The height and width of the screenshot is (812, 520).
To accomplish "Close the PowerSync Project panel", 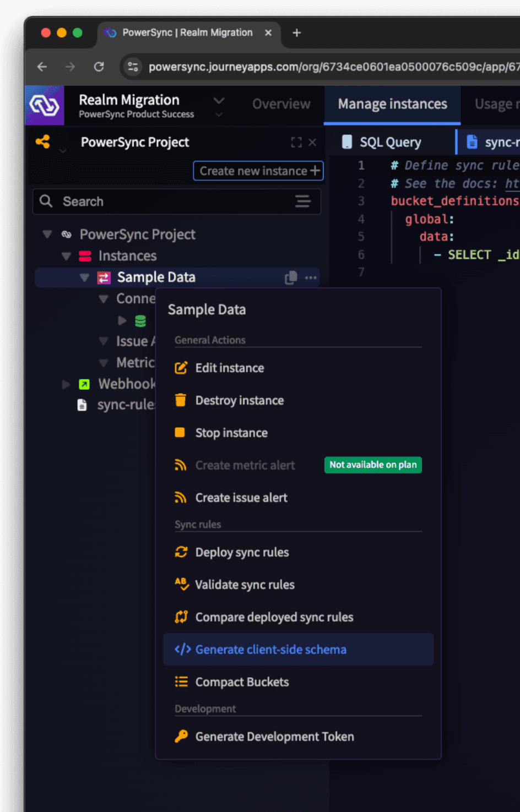I will tap(312, 142).
